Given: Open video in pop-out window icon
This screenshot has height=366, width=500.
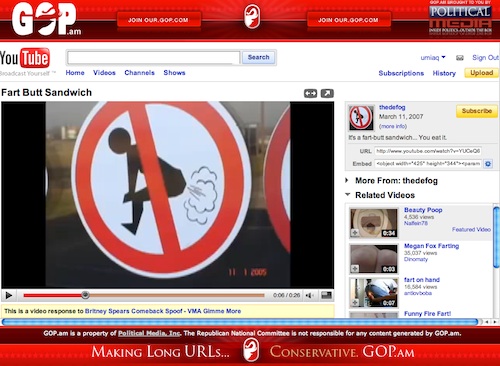Looking at the screenshot, I should [x=327, y=93].
